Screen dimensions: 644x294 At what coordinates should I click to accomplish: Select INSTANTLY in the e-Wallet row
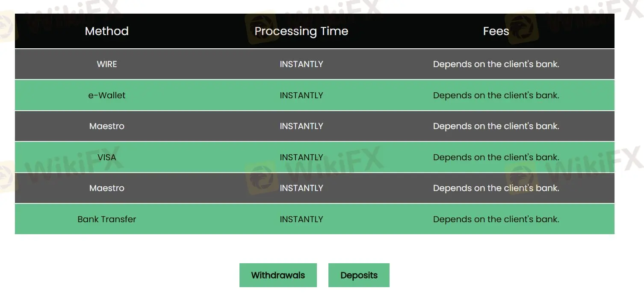301,95
